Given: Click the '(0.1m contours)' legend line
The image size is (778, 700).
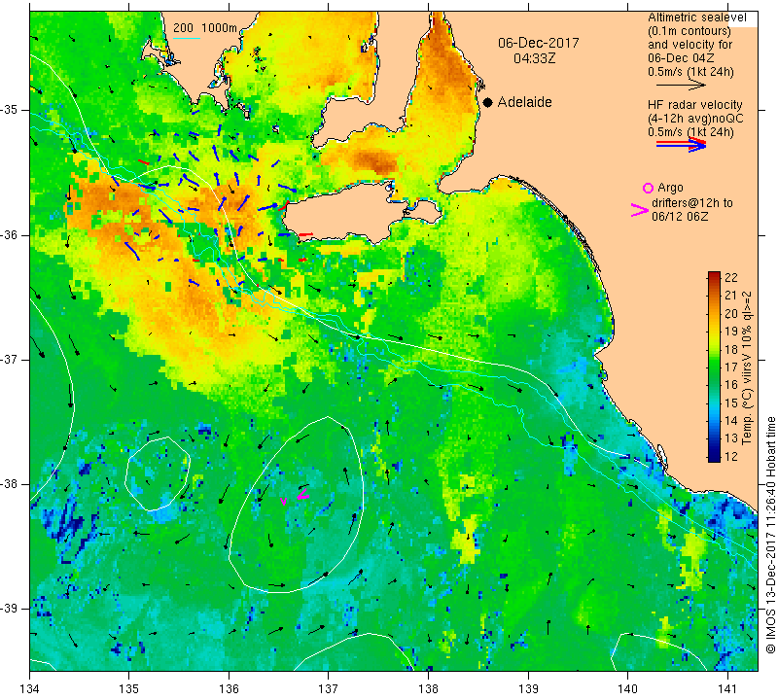Looking at the screenshot, I should click(690, 31).
